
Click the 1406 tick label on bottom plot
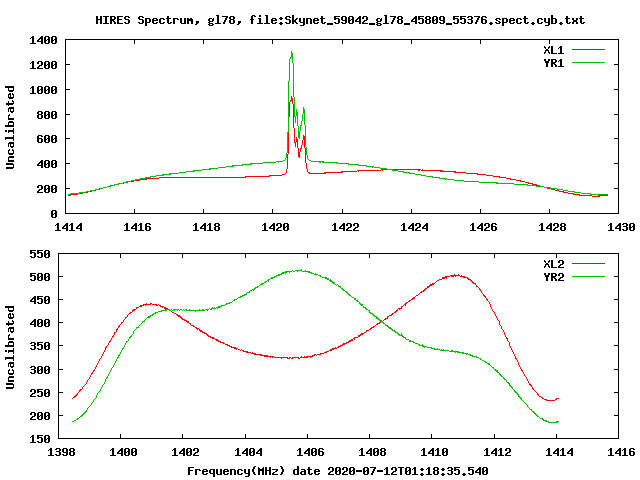point(310,452)
